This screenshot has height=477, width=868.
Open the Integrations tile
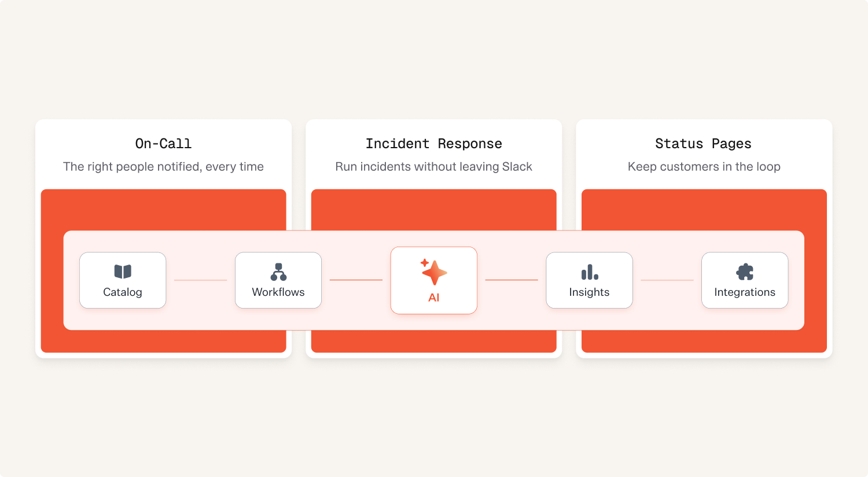tap(745, 280)
